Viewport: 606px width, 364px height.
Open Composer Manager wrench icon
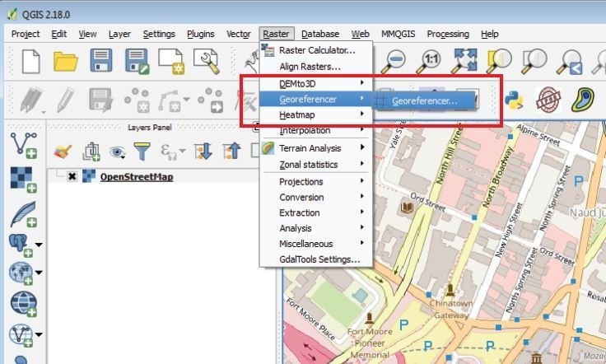207,61
